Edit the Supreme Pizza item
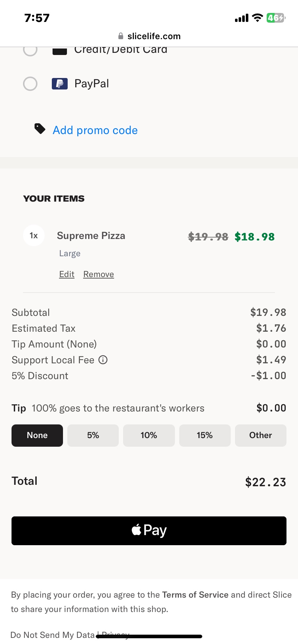298x644 pixels. tap(67, 274)
